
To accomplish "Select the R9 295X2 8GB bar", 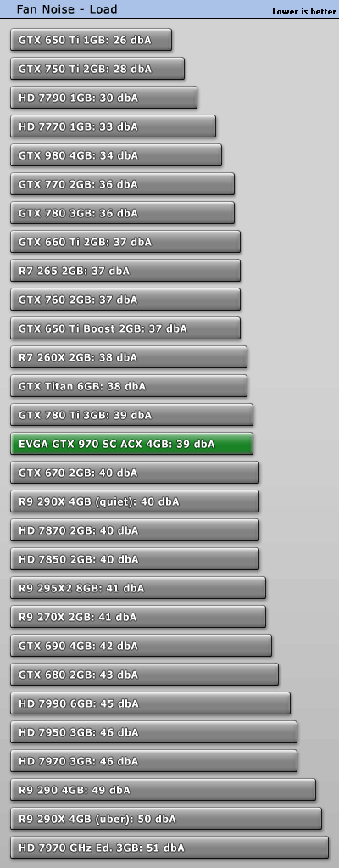I will [x=138, y=588].
